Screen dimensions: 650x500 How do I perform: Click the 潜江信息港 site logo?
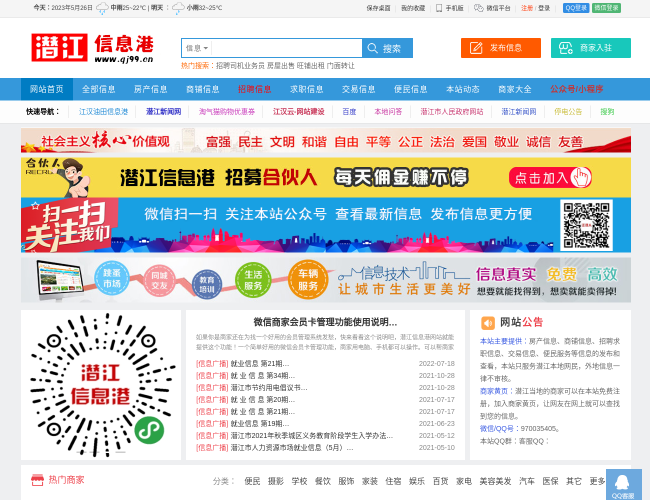[92, 48]
